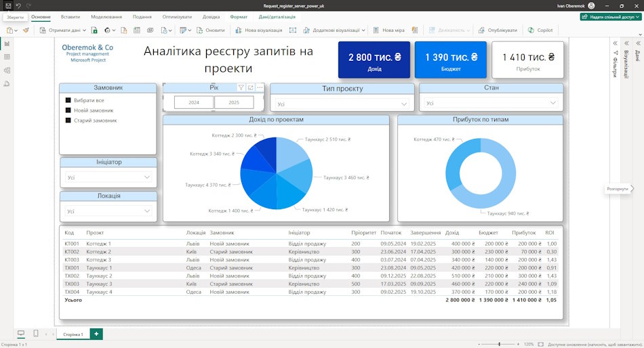Expand the Візуалізації pane
The height and width of the screenshot is (348, 644).
pyautogui.click(x=627, y=43)
